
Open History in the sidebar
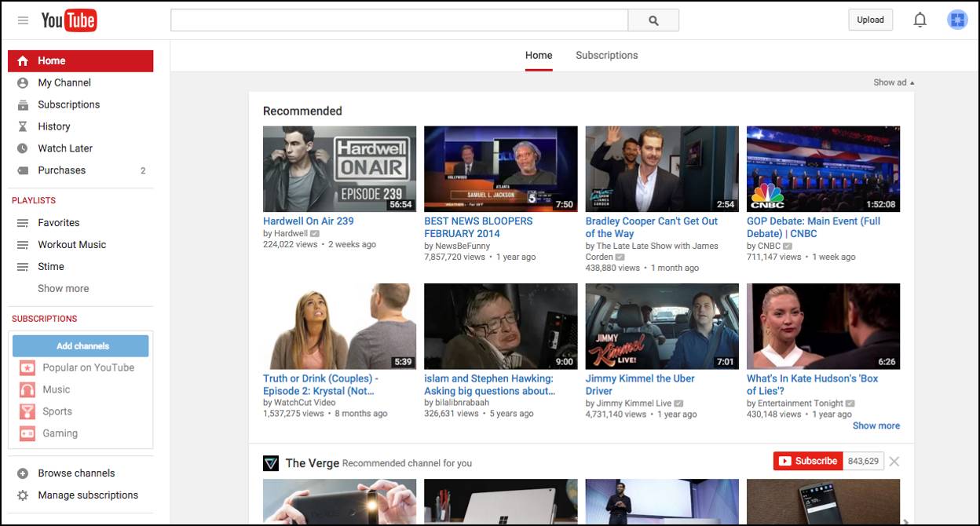(53, 126)
